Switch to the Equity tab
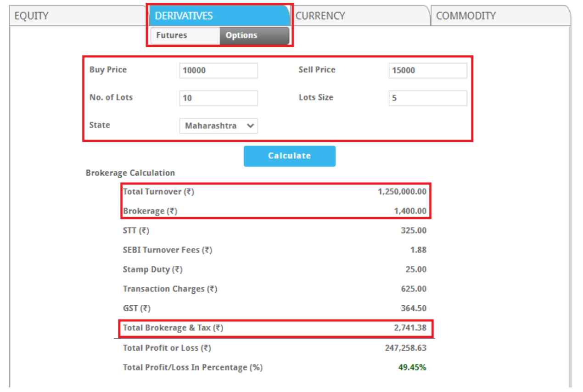The height and width of the screenshot is (392, 583). [73, 16]
